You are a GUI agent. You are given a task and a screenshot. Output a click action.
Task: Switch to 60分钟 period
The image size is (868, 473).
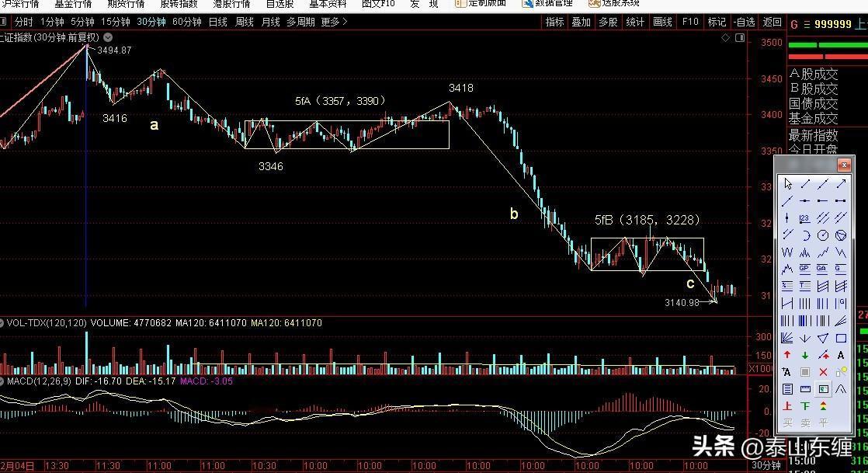tap(187, 22)
